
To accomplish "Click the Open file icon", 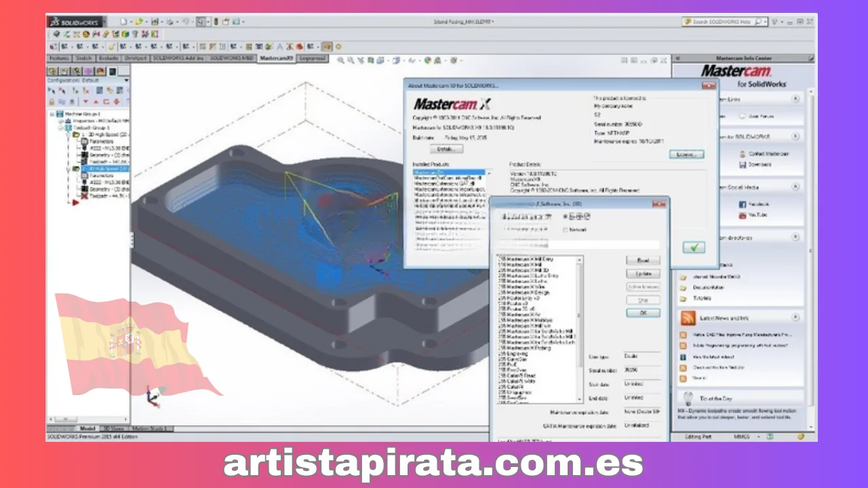I will [x=139, y=22].
